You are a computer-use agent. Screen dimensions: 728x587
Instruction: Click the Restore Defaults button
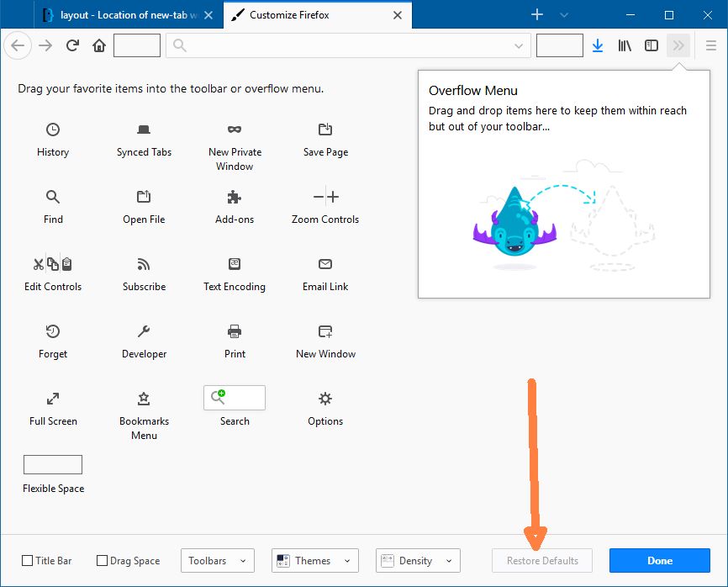[542, 561]
